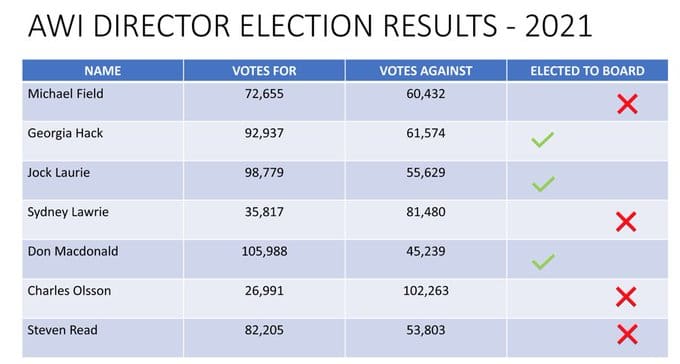This screenshot has width=680, height=364.
Task: Click the Michael Field name cell
Action: coord(103,102)
